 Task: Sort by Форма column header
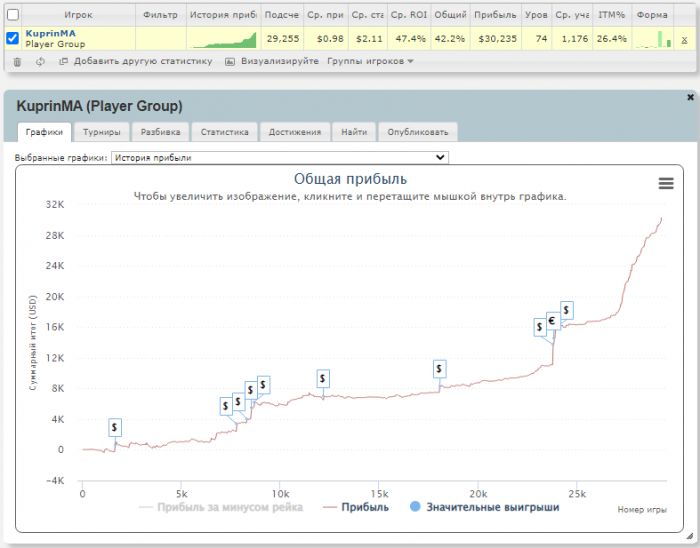click(652, 15)
